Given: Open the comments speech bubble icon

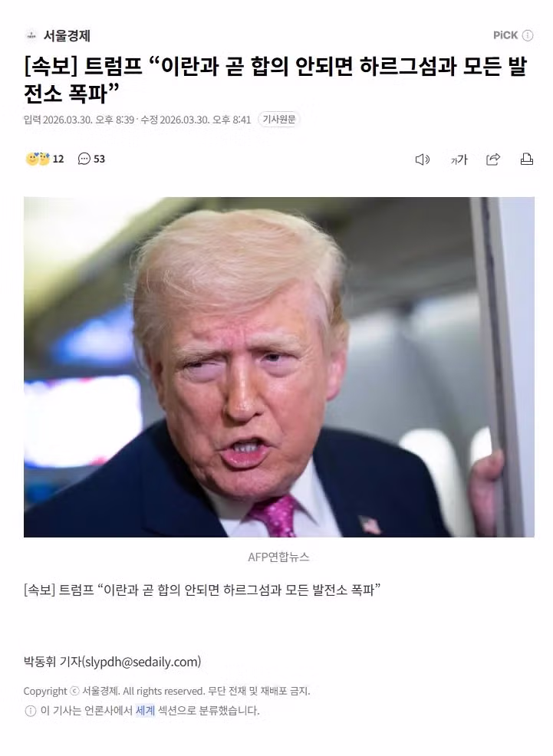Looking at the screenshot, I should tap(84, 159).
